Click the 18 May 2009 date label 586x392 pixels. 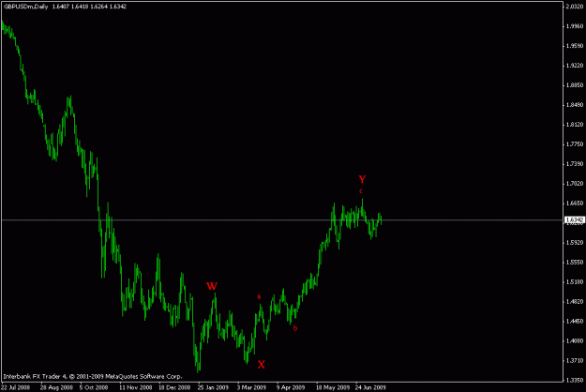333,387
